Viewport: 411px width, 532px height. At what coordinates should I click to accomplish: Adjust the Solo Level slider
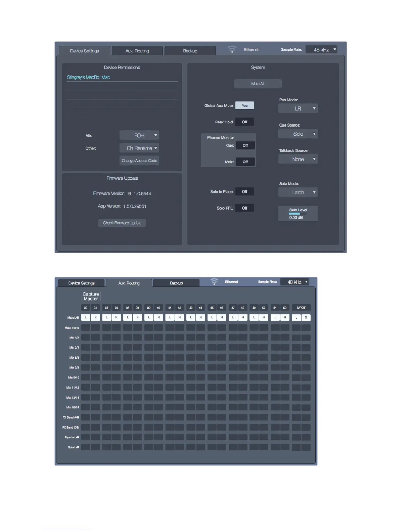pyautogui.click(x=298, y=214)
